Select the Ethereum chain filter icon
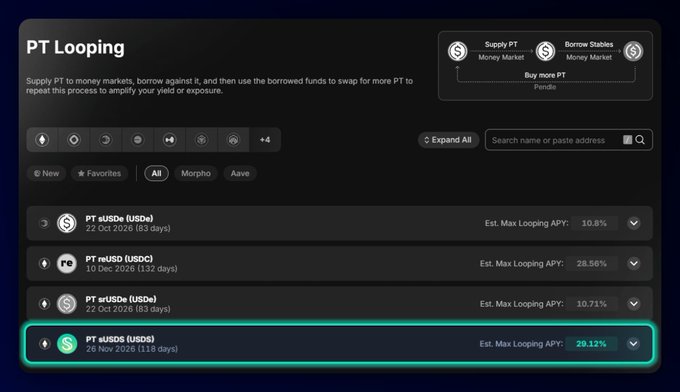Screen dimensions: 680x392 pyautogui.click(x=42, y=140)
